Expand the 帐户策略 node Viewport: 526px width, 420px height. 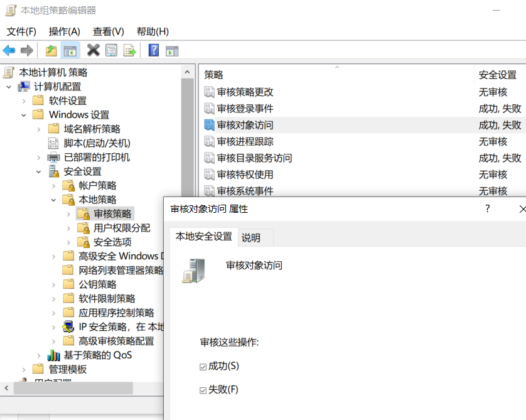click(x=54, y=186)
